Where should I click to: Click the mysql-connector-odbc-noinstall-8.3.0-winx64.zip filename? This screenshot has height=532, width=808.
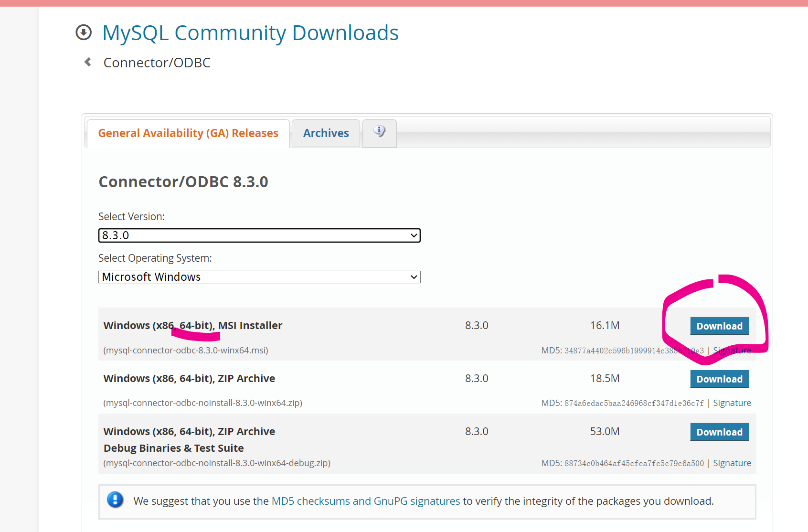click(203, 403)
